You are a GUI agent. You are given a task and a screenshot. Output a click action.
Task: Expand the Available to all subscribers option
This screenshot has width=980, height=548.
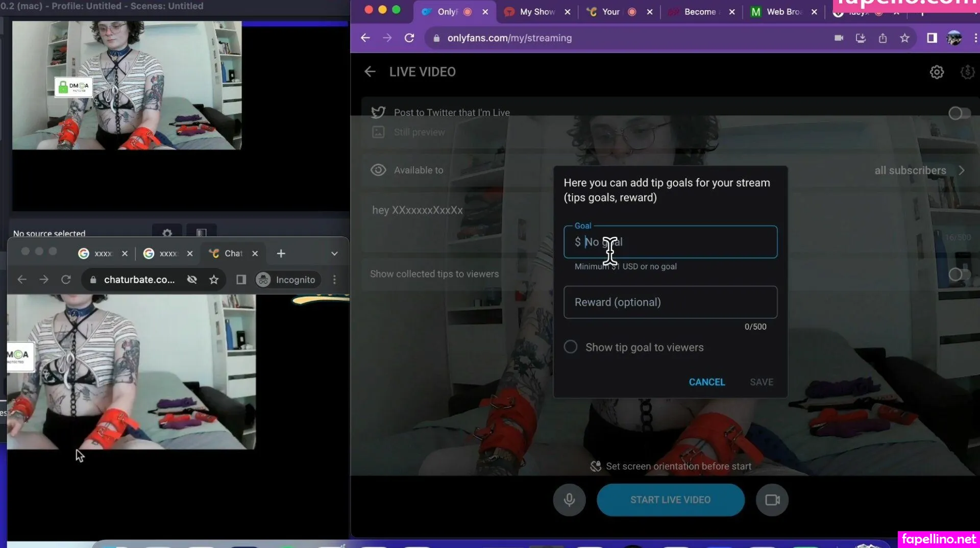click(x=961, y=170)
